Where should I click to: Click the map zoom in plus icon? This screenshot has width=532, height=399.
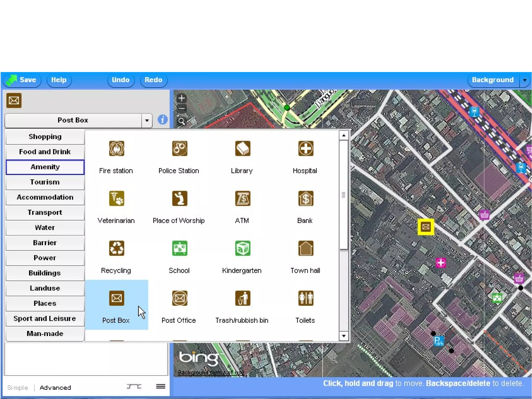click(x=182, y=98)
